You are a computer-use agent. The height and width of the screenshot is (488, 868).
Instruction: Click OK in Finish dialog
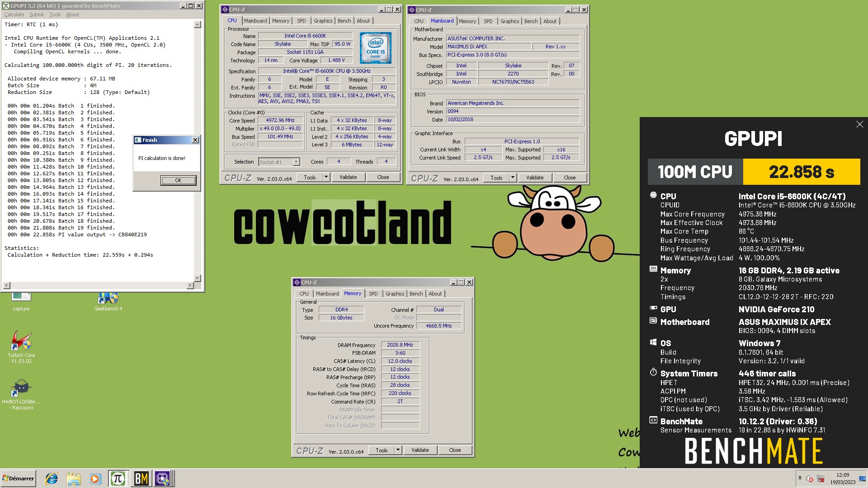point(178,180)
